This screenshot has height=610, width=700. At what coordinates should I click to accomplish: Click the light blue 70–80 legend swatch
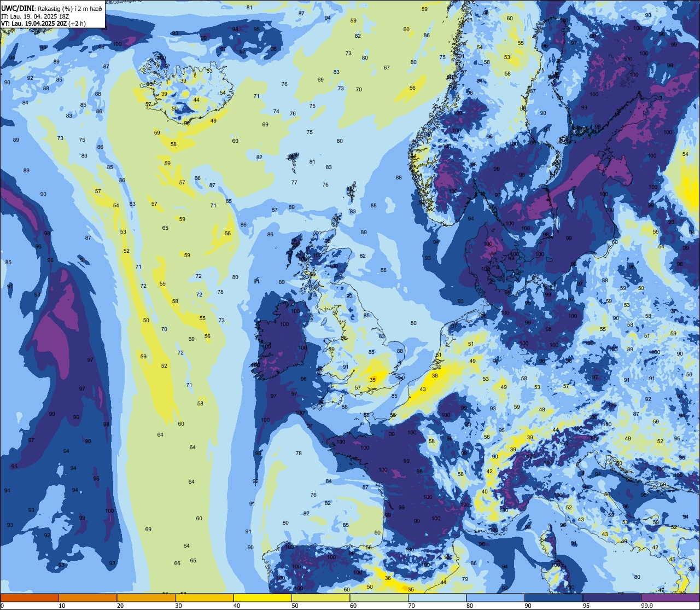click(437, 597)
